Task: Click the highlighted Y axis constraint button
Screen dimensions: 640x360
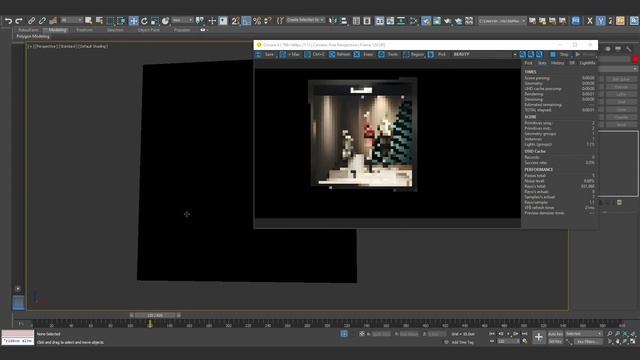Action: (600, 21)
